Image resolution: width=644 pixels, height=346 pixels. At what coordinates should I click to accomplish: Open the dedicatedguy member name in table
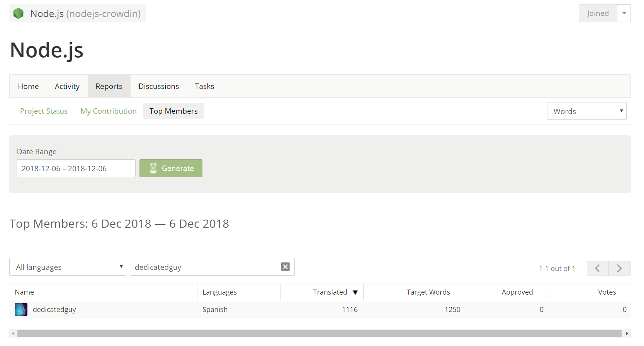pos(54,309)
